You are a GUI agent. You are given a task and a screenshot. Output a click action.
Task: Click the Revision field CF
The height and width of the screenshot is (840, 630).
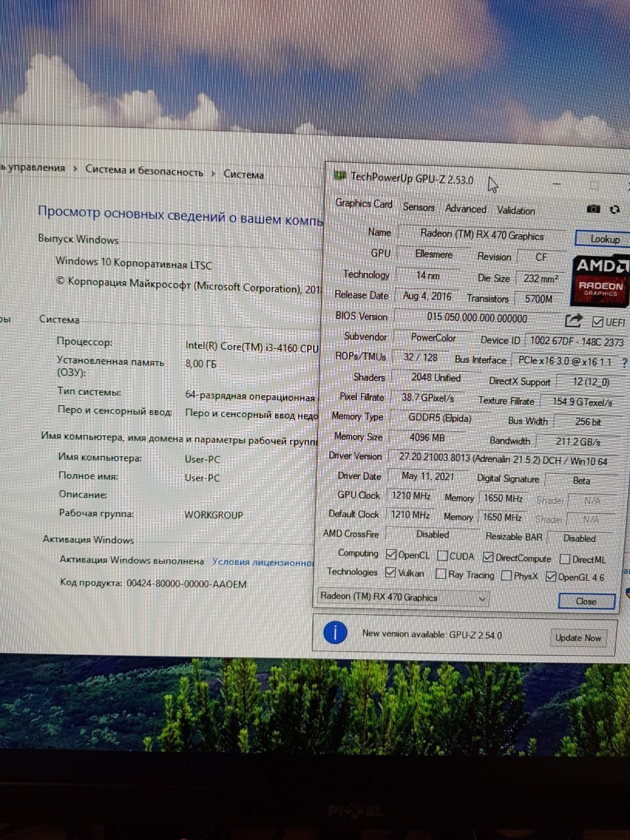pyautogui.click(x=541, y=257)
